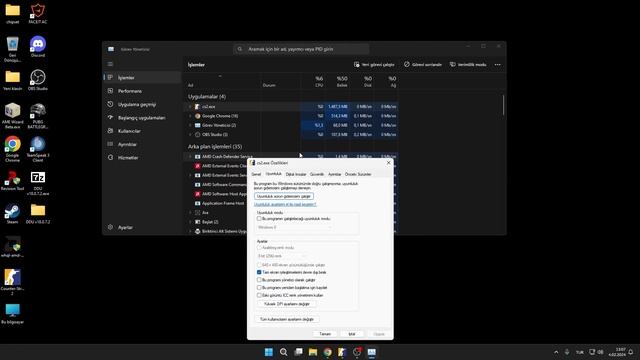Select the Bu bilgisayar desktop icon
The image size is (640, 360).
12,313
